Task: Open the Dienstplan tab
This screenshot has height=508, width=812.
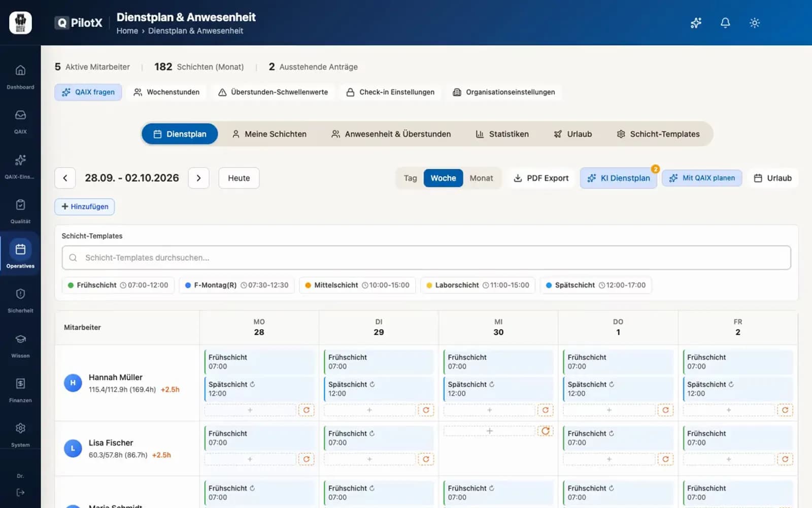Action: pyautogui.click(x=180, y=134)
